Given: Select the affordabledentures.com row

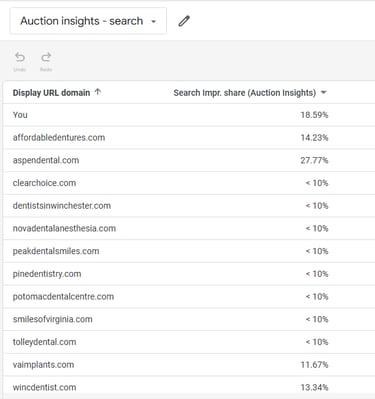Looking at the screenshot, I should click(x=189, y=137).
